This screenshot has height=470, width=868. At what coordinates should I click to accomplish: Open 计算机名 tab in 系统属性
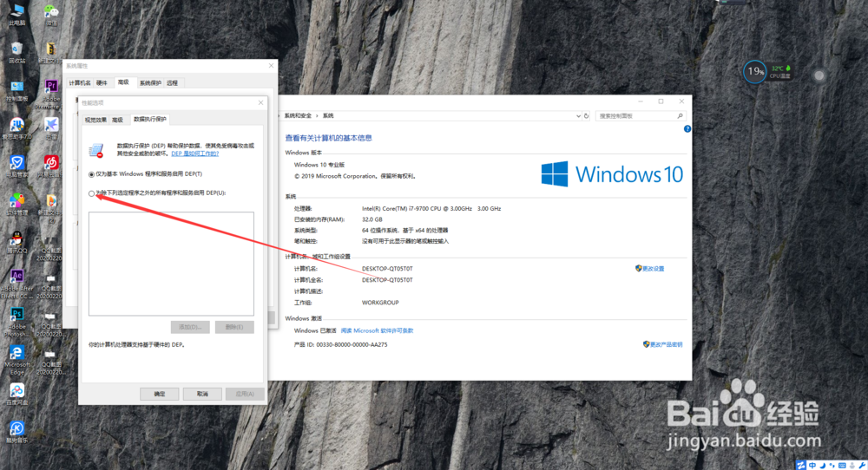pos(80,83)
